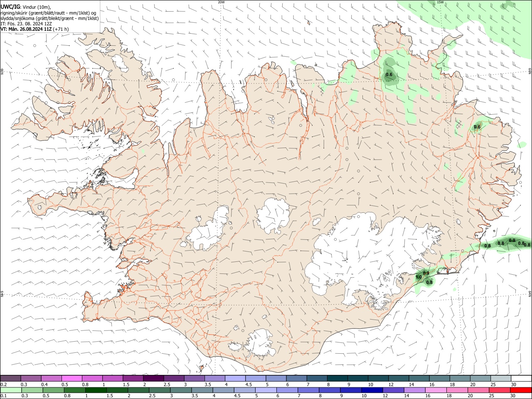This screenshot has height=399, width=532.
Task: Click the slate blue swatch at 6 in the upper scale
Action: pos(297,379)
